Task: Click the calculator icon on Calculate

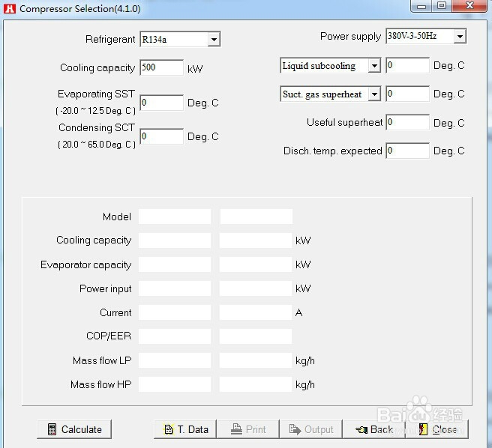Action: pyautogui.click(x=52, y=429)
